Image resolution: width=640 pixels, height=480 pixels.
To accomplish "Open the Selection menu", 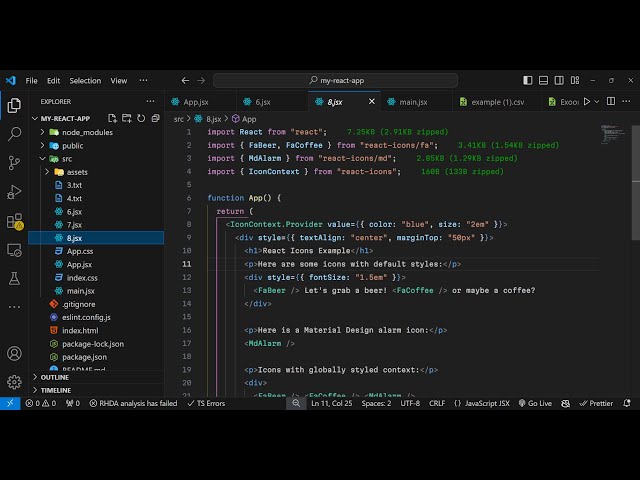I will [85, 81].
